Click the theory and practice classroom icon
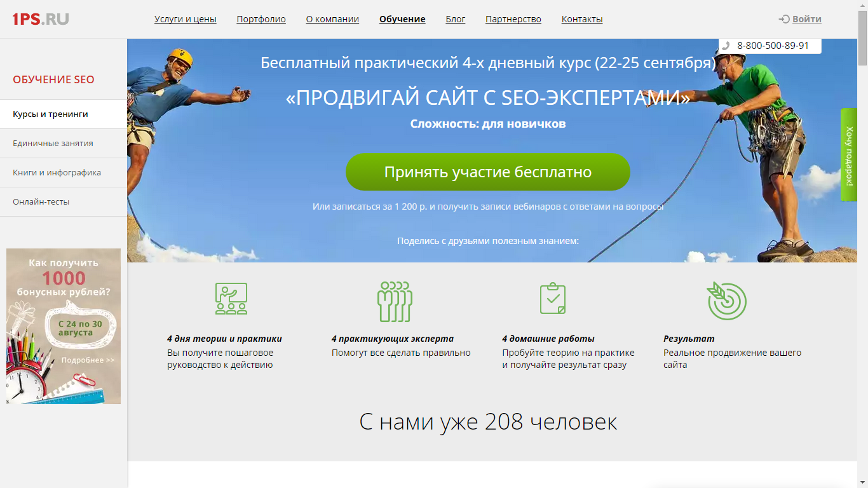Viewport: 868px width, 488px height. coord(231,299)
